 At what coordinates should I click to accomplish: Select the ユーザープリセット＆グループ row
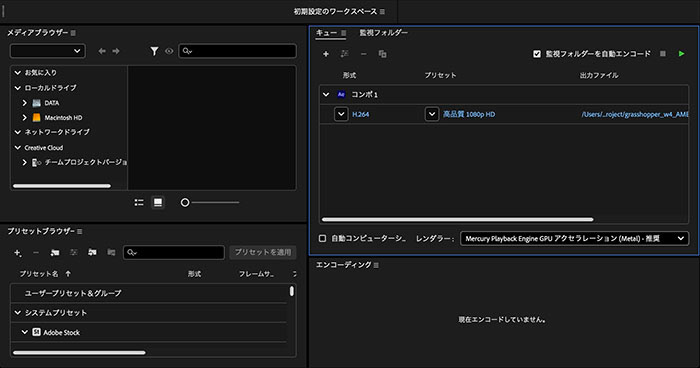tap(149, 293)
